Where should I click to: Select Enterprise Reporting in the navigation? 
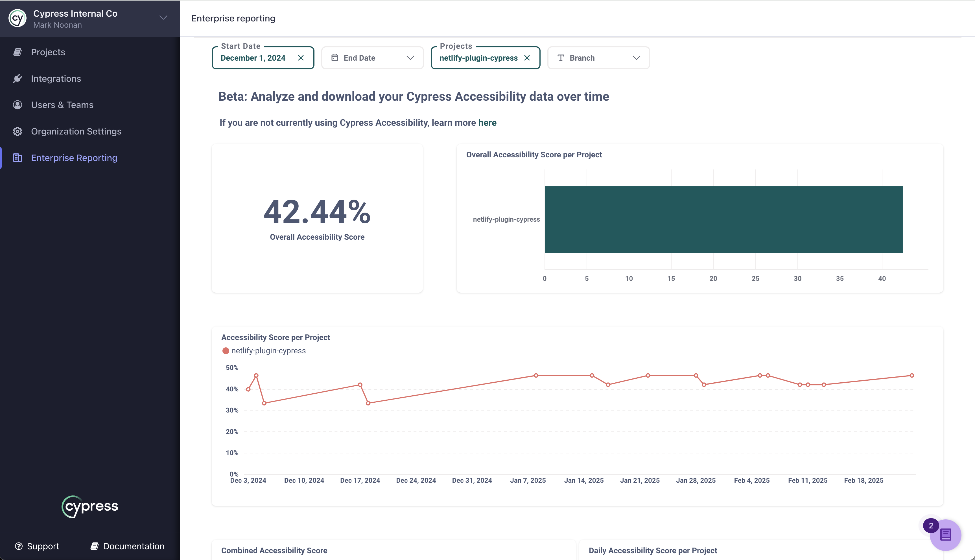pyautogui.click(x=74, y=158)
